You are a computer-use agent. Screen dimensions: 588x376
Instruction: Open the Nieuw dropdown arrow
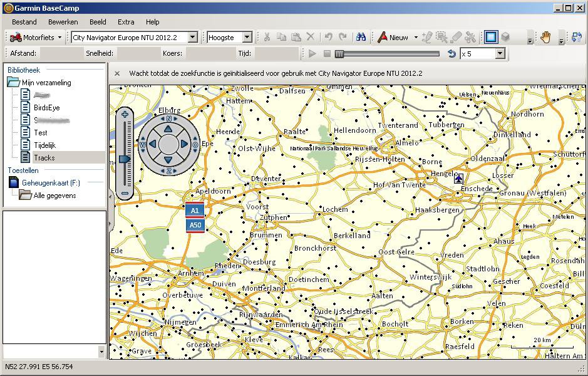pyautogui.click(x=416, y=38)
